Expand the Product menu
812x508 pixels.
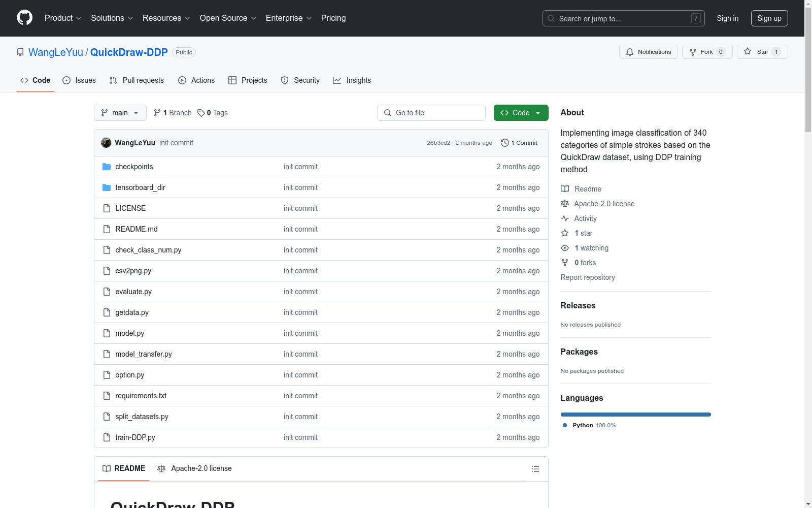(63, 18)
